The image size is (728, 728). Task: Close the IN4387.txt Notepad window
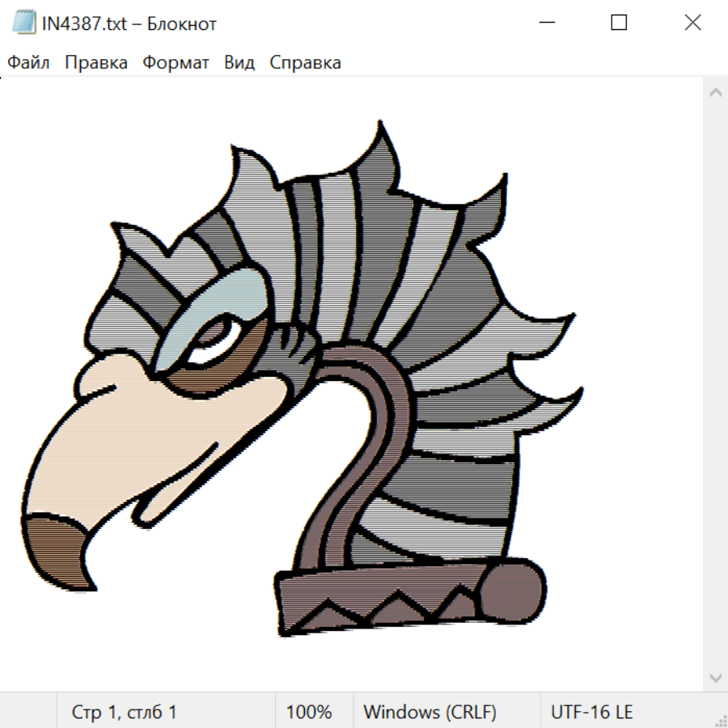(692, 23)
